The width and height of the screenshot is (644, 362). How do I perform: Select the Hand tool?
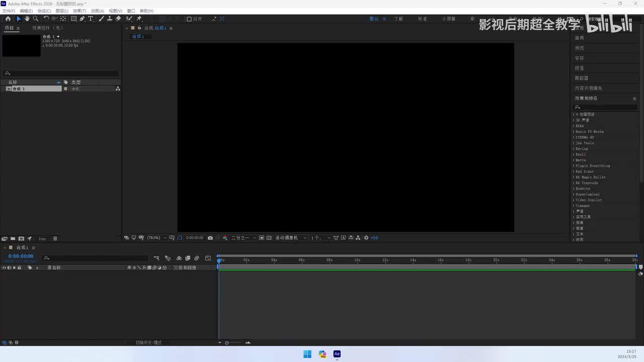pyautogui.click(x=27, y=19)
